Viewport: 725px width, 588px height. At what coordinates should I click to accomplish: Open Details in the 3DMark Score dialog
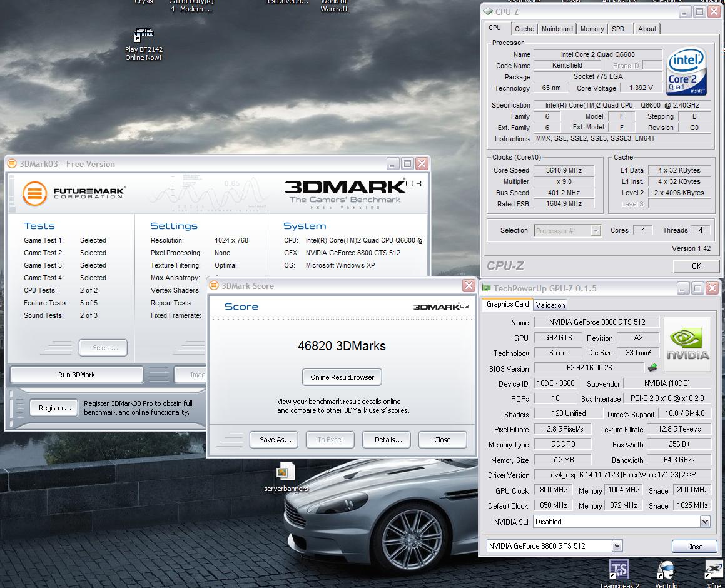tap(386, 440)
